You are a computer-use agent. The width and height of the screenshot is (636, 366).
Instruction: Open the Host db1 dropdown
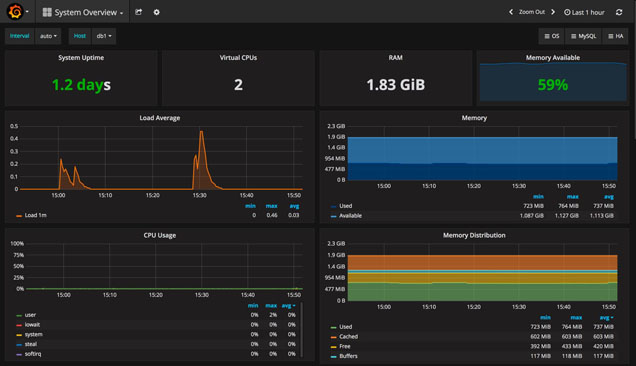coord(104,36)
